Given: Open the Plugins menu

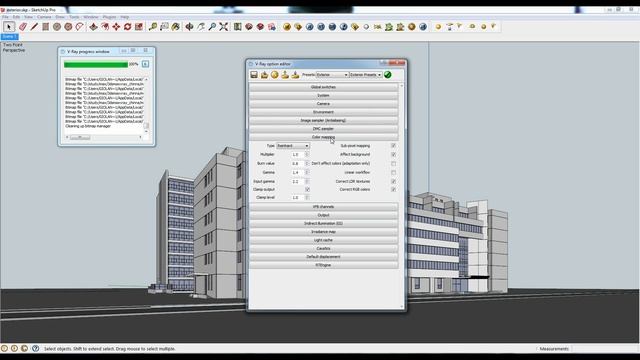Looking at the screenshot, I should [109, 17].
